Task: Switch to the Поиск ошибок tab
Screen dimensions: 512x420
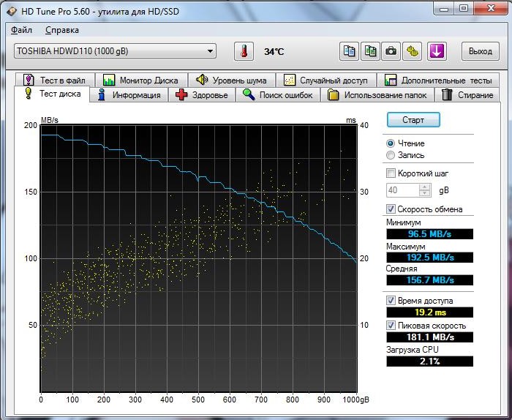Action: [x=278, y=95]
